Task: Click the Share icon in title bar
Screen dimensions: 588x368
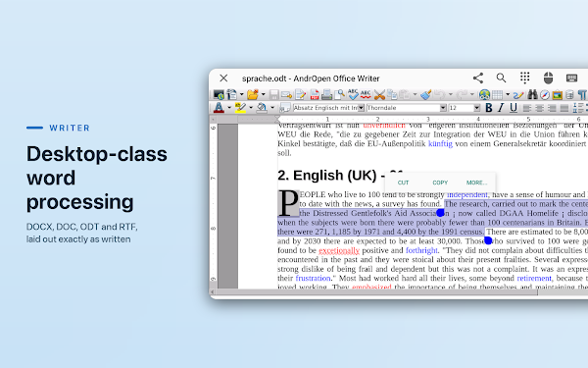Action: point(478,79)
